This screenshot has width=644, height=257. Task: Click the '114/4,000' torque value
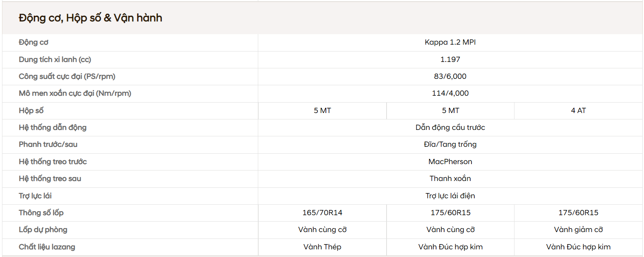coord(450,93)
